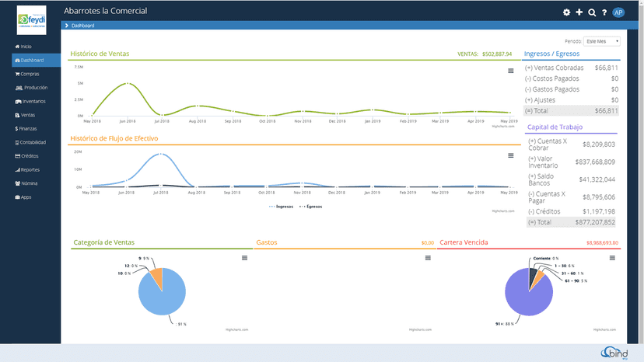Click Cartera Vencida amount $8,988,693.80

(x=602, y=243)
